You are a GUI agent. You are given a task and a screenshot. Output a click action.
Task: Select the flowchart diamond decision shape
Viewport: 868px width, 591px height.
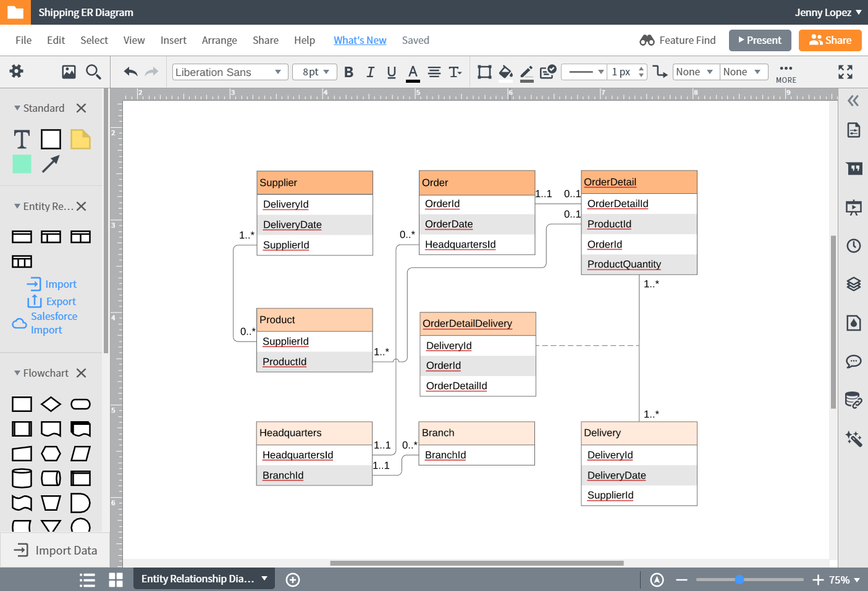(51, 404)
